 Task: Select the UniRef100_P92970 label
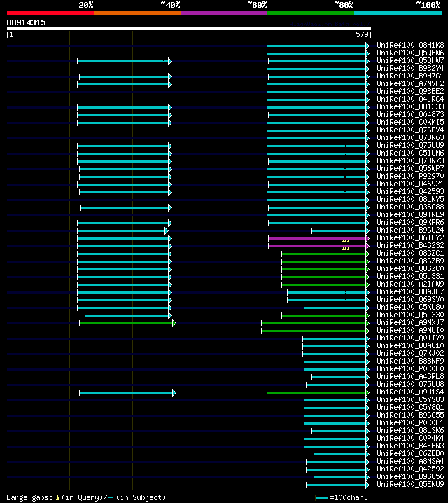click(410, 176)
